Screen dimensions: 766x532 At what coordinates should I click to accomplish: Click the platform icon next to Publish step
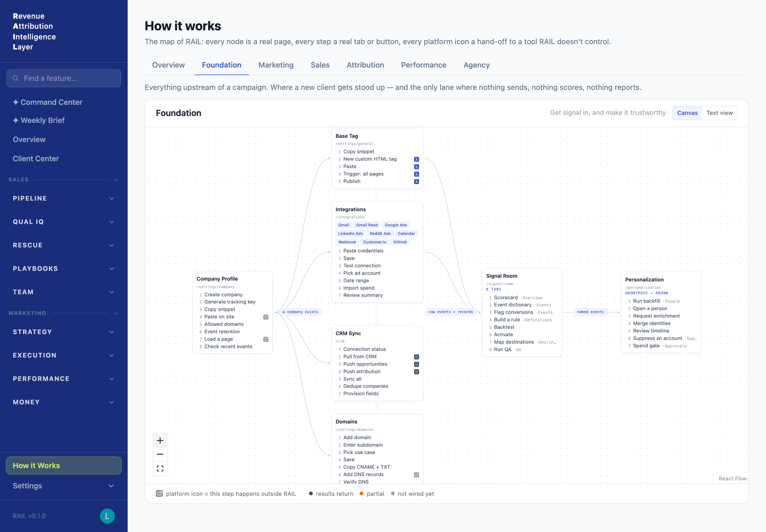tap(416, 182)
